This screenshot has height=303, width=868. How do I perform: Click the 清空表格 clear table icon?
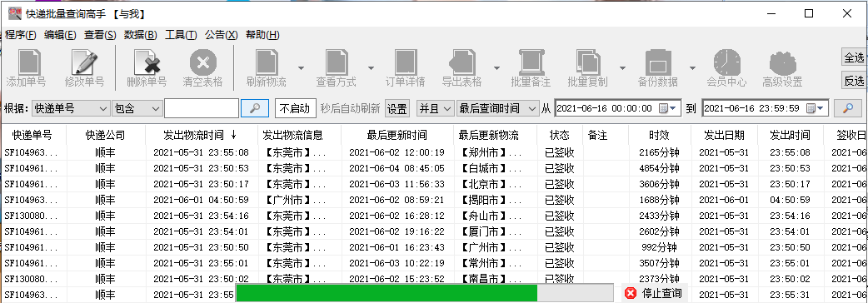pos(203,62)
